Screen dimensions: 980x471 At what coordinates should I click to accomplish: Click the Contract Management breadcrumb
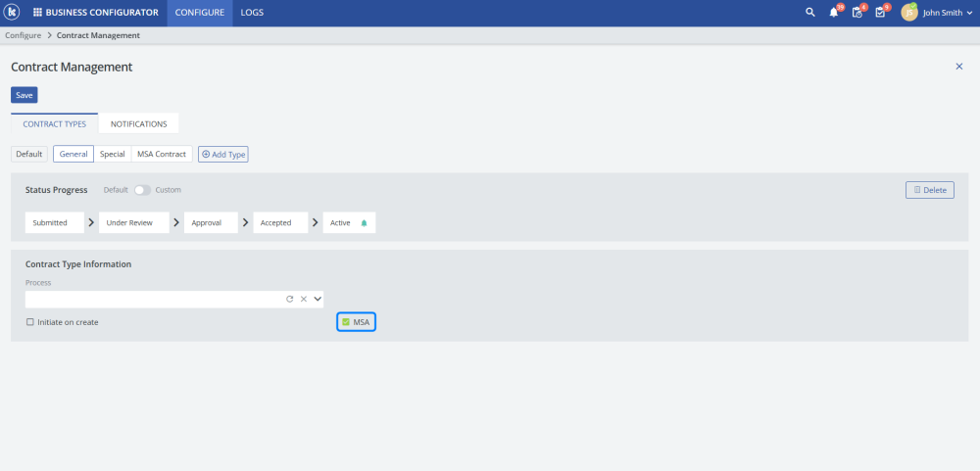98,35
